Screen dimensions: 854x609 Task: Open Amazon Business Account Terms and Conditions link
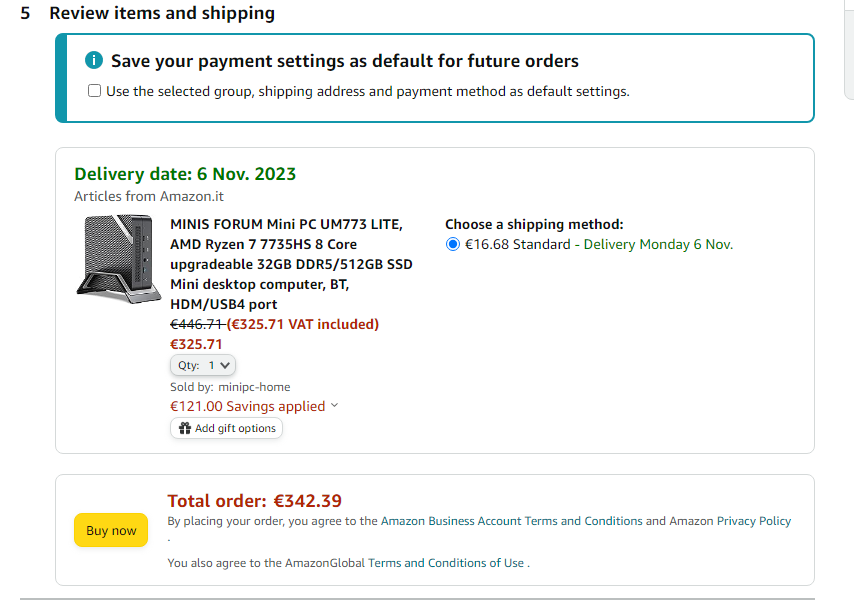point(511,521)
